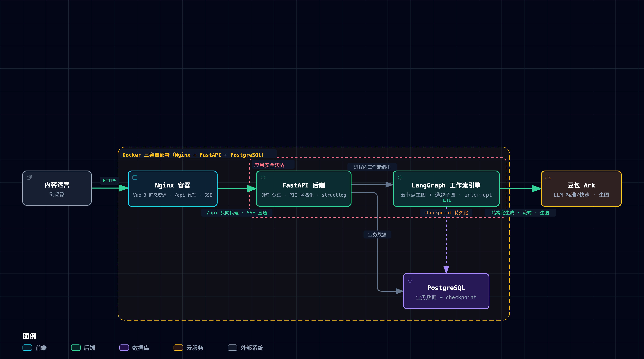Click the 后端 legend color swatch

76,348
